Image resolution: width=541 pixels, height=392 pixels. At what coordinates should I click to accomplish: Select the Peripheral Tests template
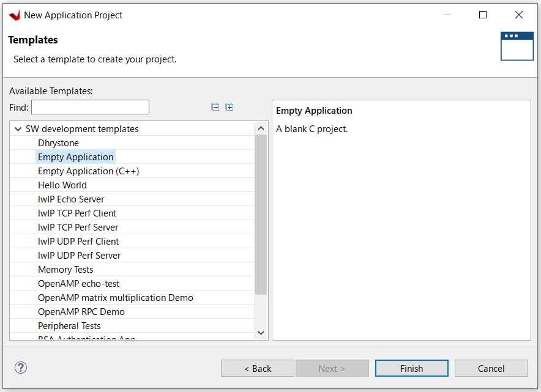pos(69,326)
